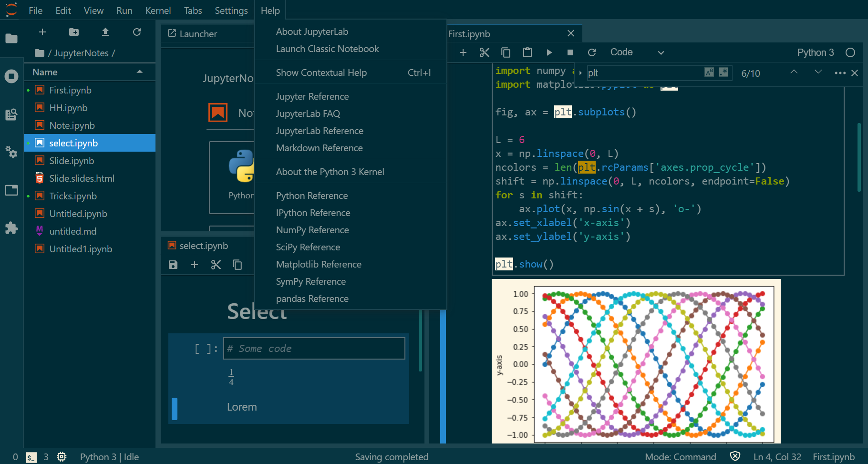Close the First.ipynb tab
Image resolution: width=868 pixels, height=464 pixels.
click(x=571, y=33)
